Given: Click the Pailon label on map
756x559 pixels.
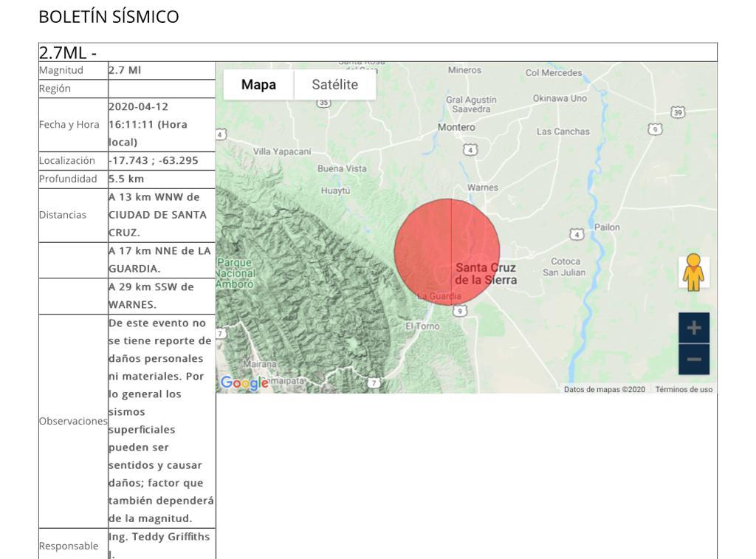Looking at the screenshot, I should [607, 227].
